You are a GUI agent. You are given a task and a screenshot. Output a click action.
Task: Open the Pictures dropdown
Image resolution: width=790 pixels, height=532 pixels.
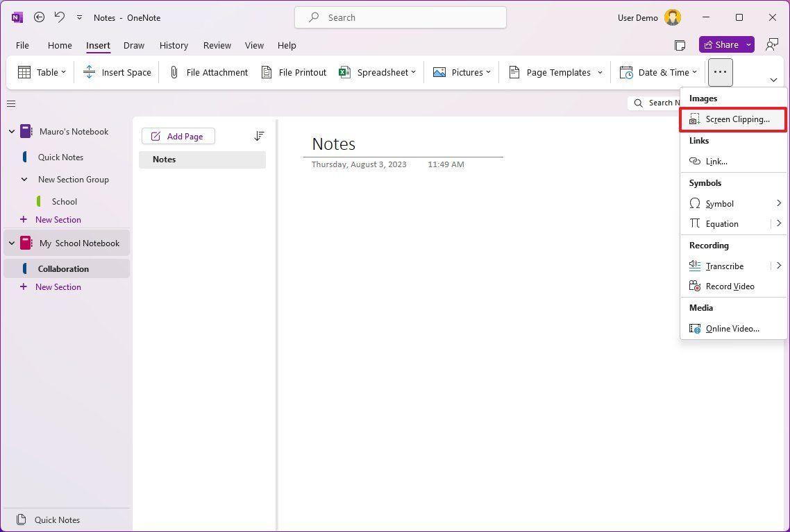(462, 71)
